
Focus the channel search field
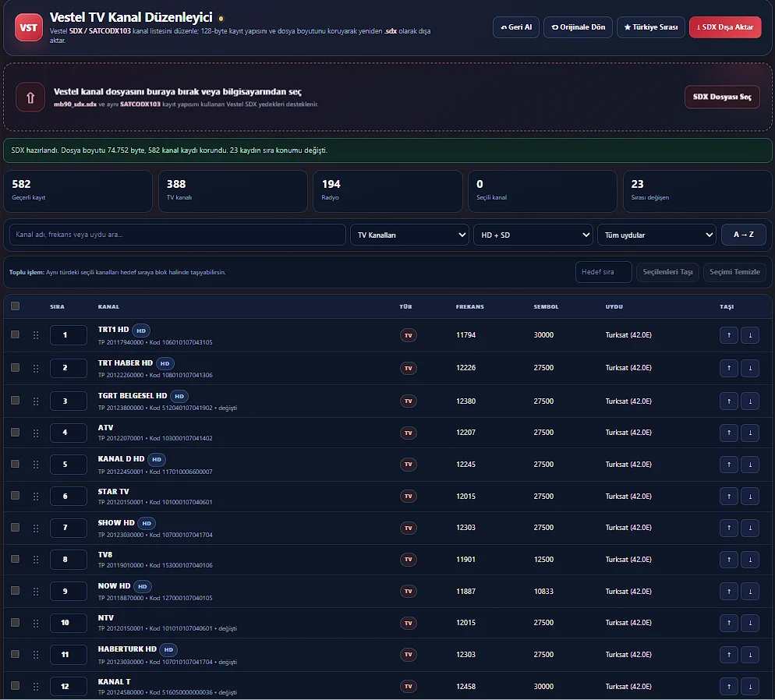178,235
